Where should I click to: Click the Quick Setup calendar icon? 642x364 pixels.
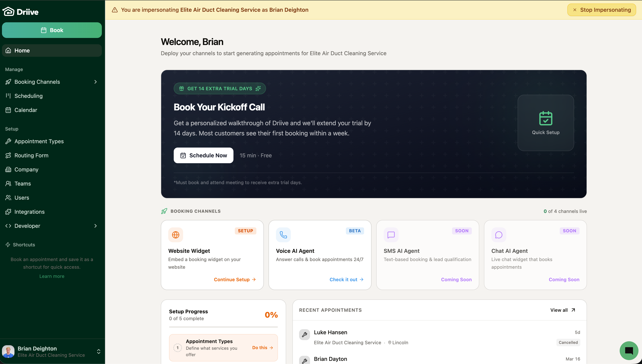[545, 118]
